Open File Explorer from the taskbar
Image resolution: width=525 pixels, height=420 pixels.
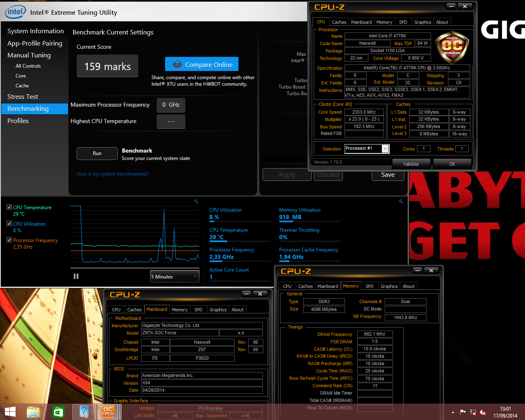point(33,412)
